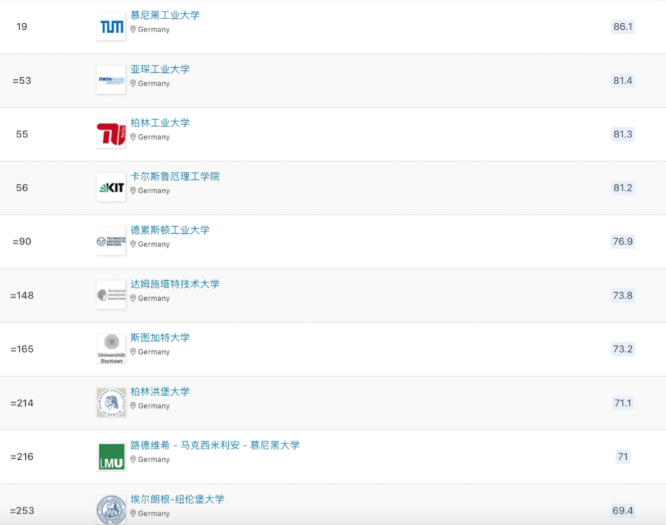Click the TU Dresden logo
The height and width of the screenshot is (525, 666).
pos(111,241)
